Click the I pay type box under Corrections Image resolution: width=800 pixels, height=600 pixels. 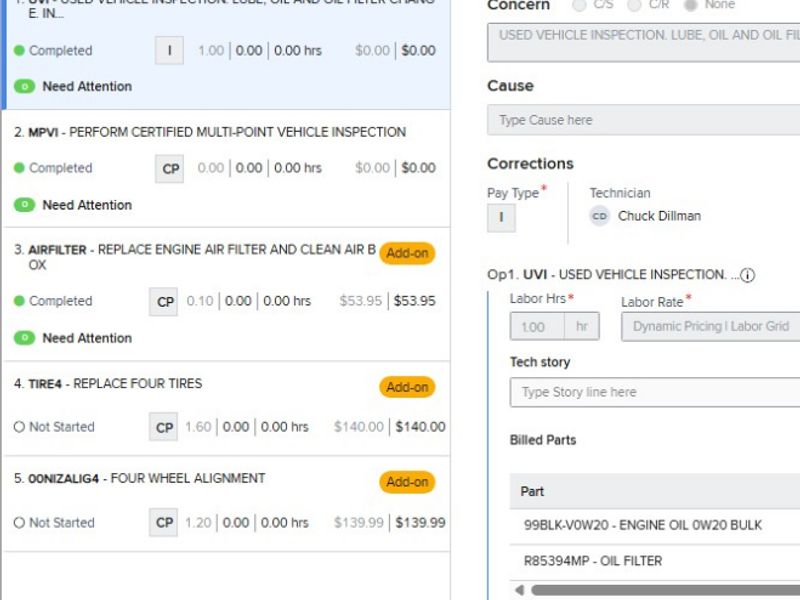[x=501, y=217]
